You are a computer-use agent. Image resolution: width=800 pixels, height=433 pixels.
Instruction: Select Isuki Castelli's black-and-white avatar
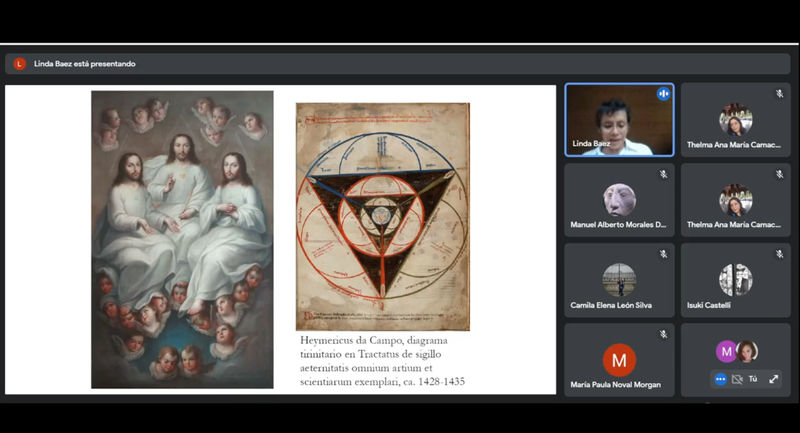click(735, 279)
